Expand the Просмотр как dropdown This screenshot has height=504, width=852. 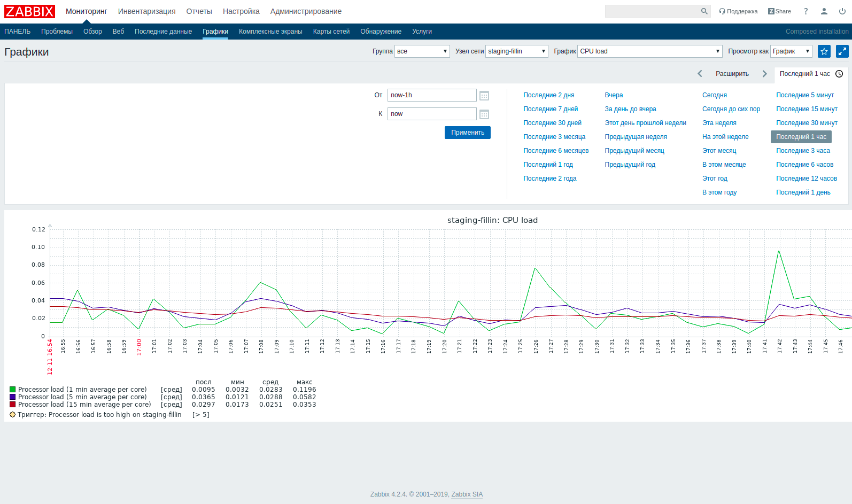pos(791,51)
